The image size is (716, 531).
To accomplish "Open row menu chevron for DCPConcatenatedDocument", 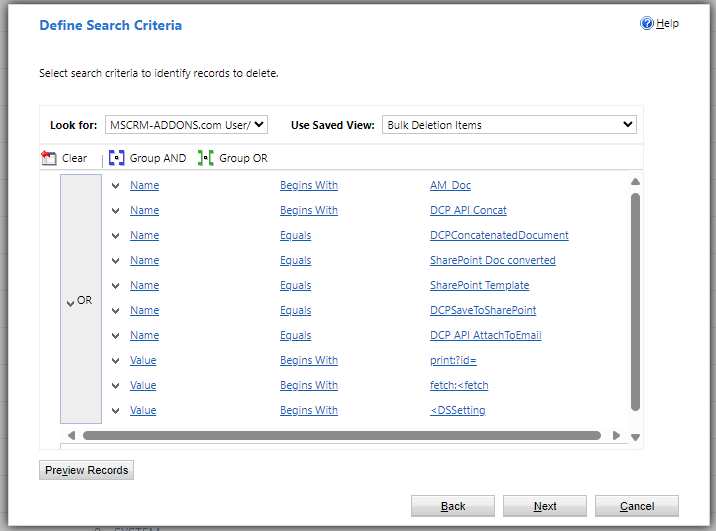I will click(x=116, y=236).
